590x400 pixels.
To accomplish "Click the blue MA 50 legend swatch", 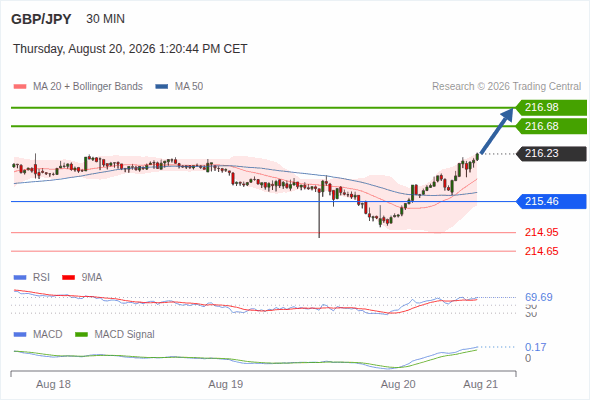I will [x=162, y=87].
